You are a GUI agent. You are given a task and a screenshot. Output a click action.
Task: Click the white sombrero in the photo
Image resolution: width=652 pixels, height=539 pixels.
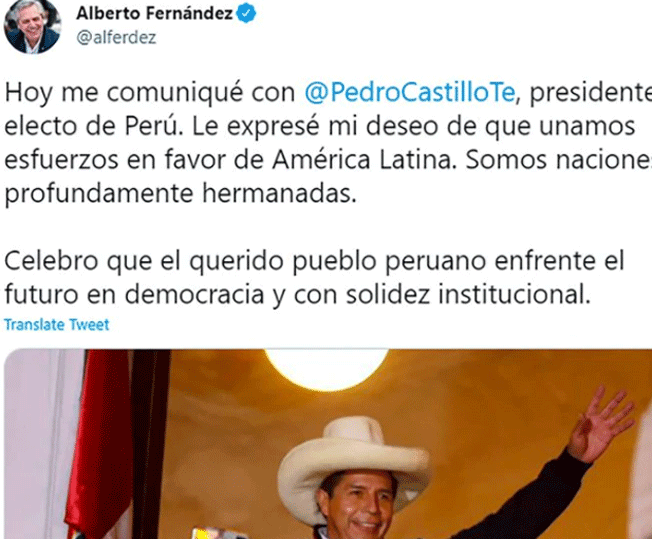coord(352,455)
